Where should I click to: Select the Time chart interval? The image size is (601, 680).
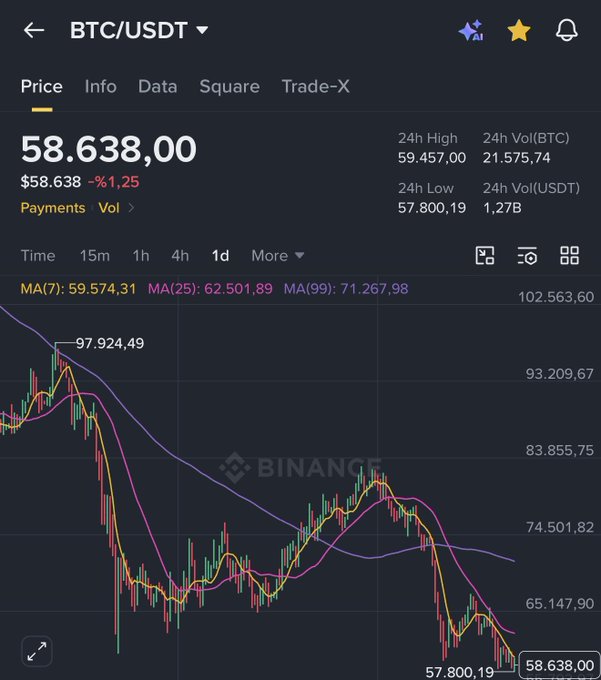(x=38, y=255)
